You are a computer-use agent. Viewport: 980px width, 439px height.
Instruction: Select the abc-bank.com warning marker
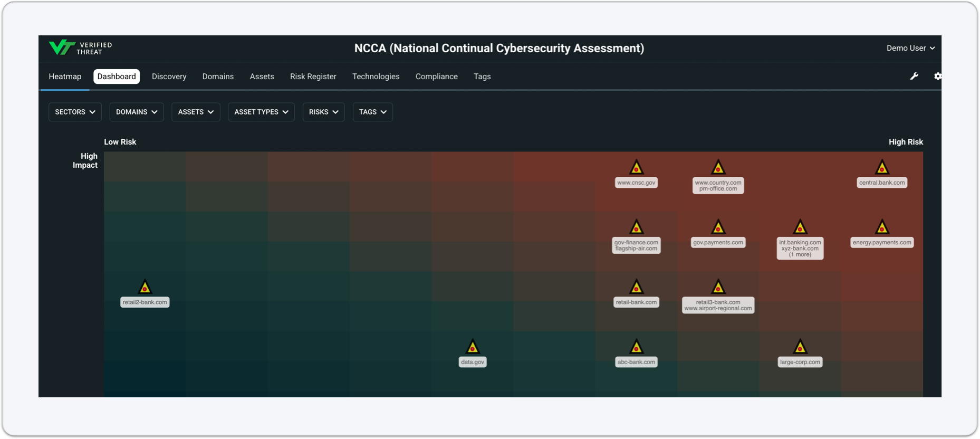(x=636, y=347)
